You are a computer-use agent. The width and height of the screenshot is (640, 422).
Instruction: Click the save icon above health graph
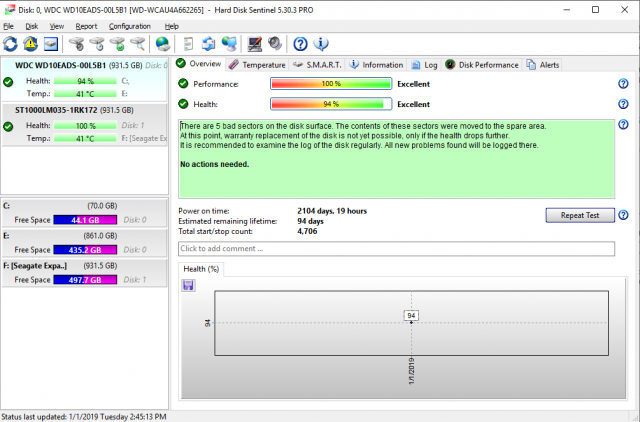click(x=188, y=285)
